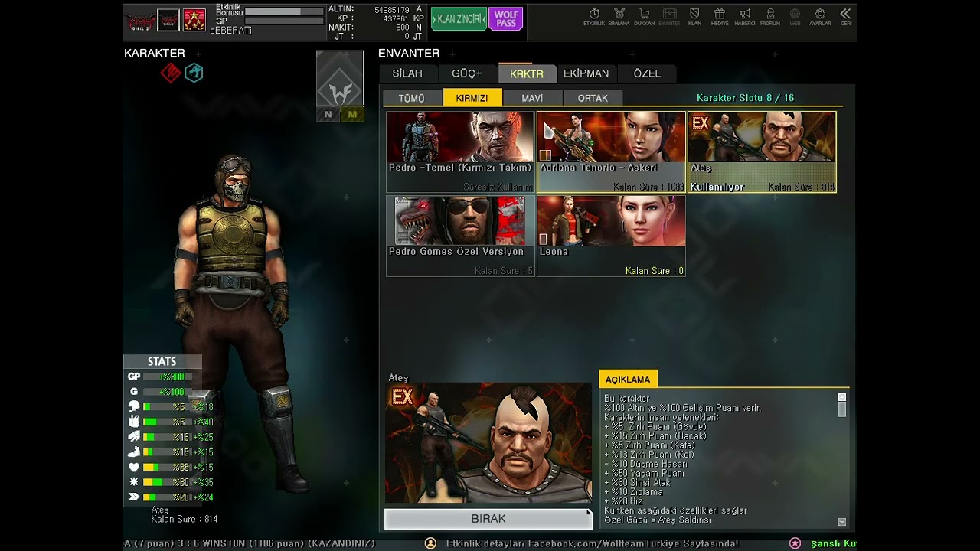Screen dimensions: 980x551
Task: Click the NAKİT 300 balance
Action: pyautogui.click(x=375, y=28)
